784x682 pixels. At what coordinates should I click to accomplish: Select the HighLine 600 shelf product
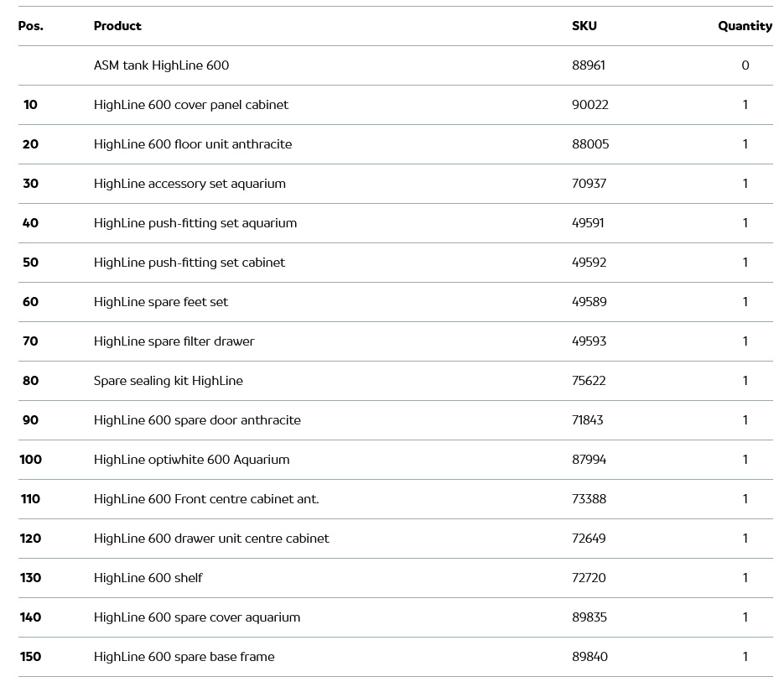pos(148,578)
